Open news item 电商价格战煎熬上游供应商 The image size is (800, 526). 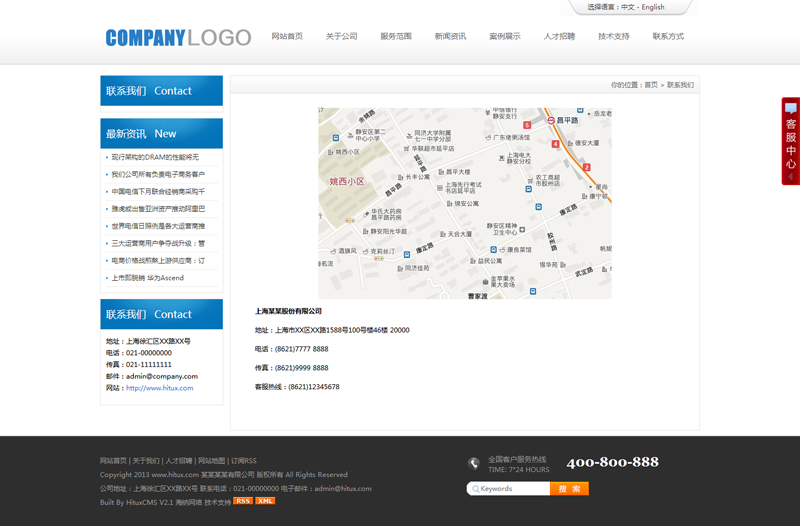[158, 261]
